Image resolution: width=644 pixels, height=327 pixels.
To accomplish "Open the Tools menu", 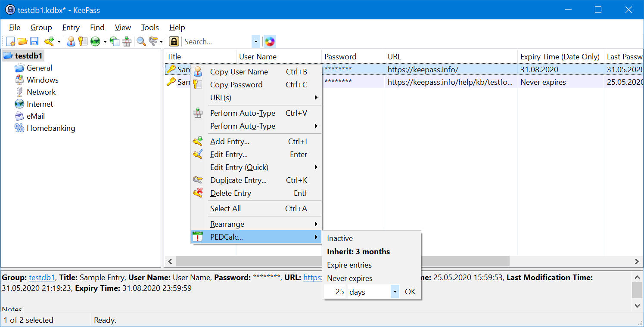I will pyautogui.click(x=150, y=28).
